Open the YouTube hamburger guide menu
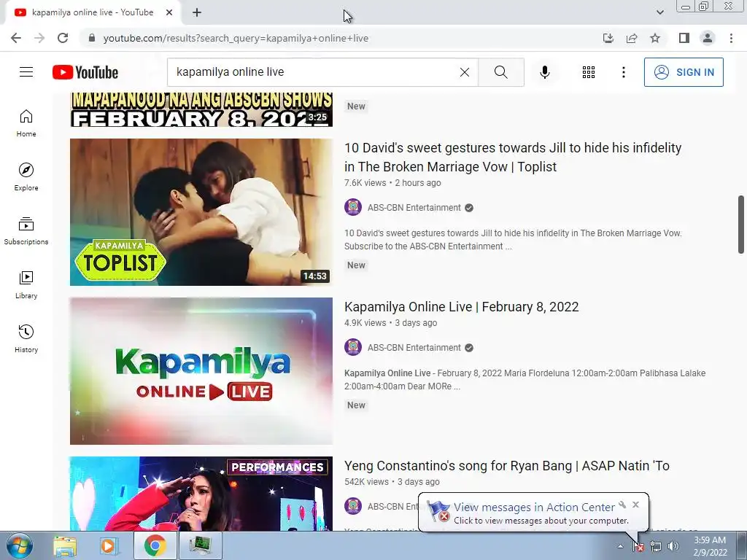 pyautogui.click(x=26, y=72)
